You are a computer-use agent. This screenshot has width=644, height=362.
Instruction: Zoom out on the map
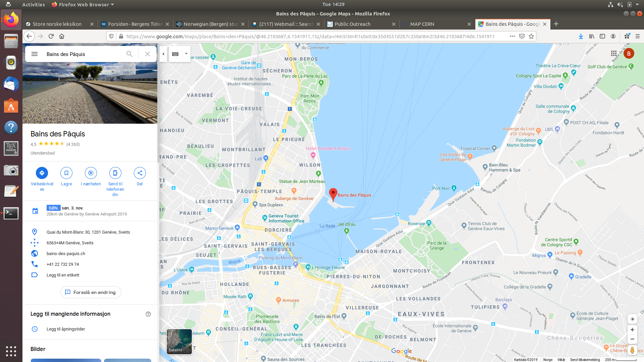pyautogui.click(x=632, y=339)
